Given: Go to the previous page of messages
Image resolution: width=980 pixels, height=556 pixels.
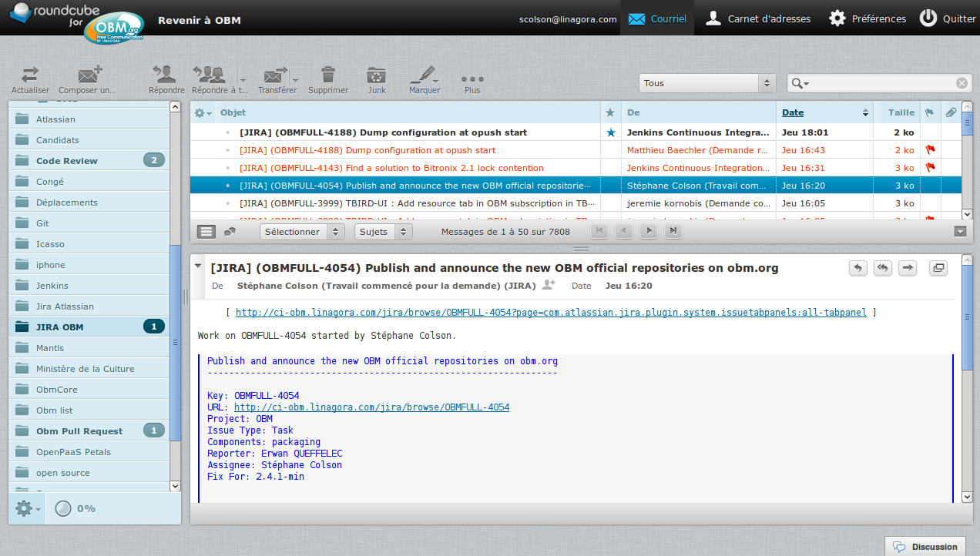Looking at the screenshot, I should [x=624, y=231].
